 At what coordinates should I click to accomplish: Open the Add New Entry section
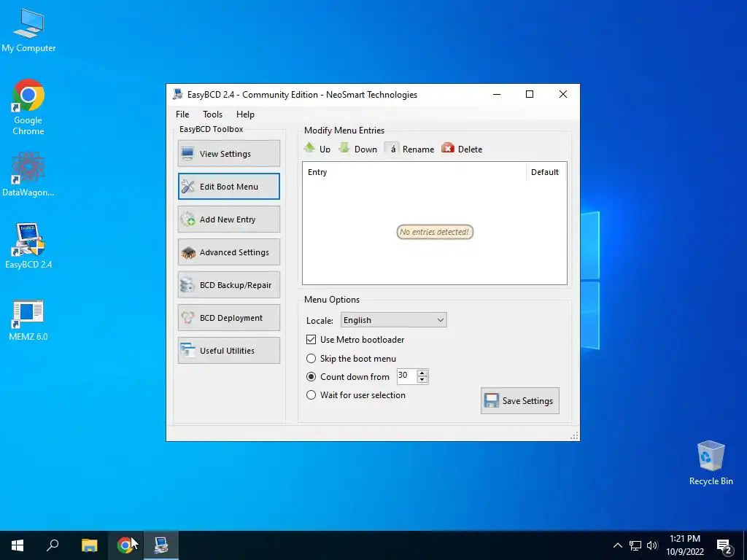click(x=228, y=219)
